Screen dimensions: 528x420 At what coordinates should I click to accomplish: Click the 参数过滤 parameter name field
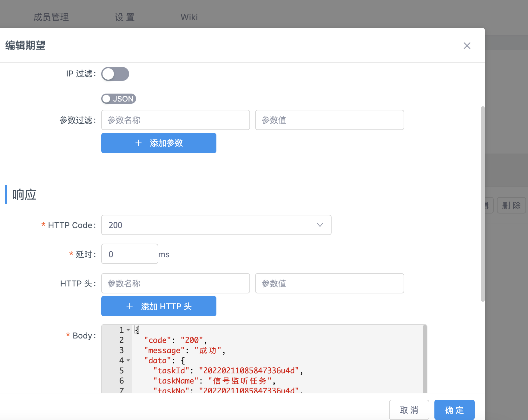tap(175, 120)
